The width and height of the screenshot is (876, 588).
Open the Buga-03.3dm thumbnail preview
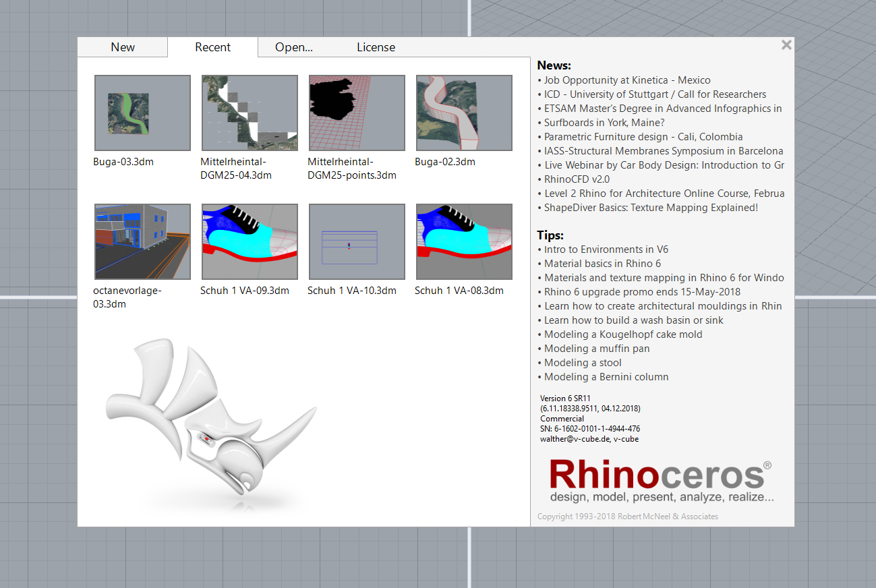tap(142, 113)
